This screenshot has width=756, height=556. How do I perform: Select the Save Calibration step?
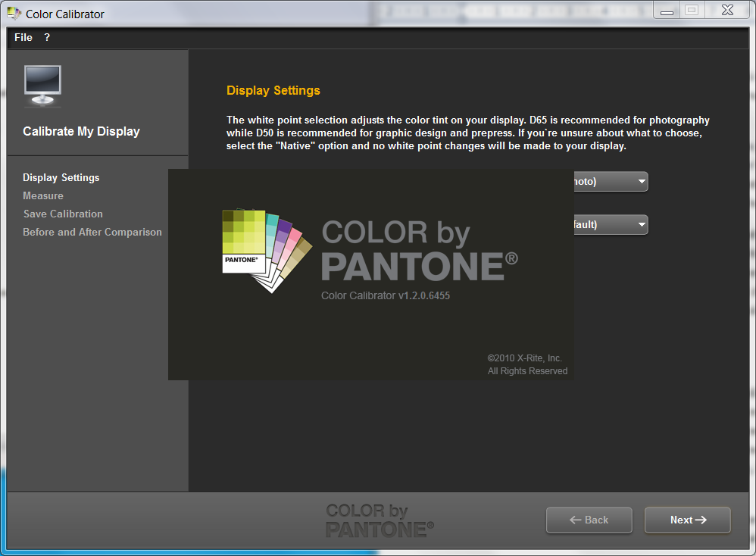[63, 214]
